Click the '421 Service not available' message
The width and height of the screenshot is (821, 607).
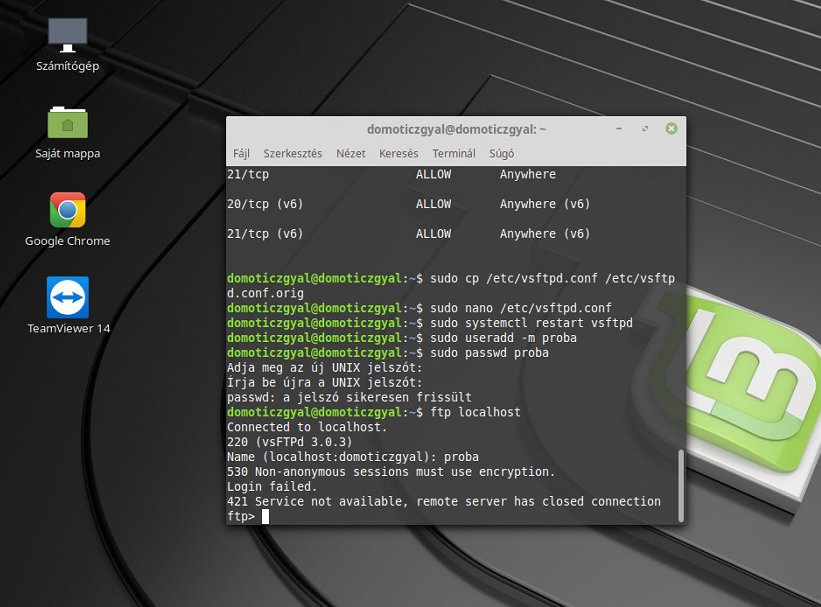pyautogui.click(x=443, y=501)
